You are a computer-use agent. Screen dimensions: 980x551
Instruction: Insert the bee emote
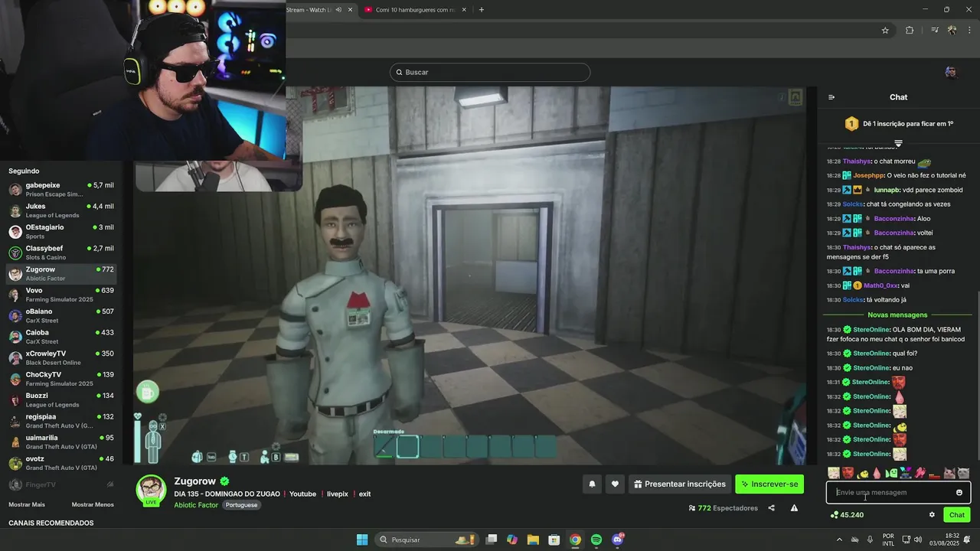(x=863, y=474)
